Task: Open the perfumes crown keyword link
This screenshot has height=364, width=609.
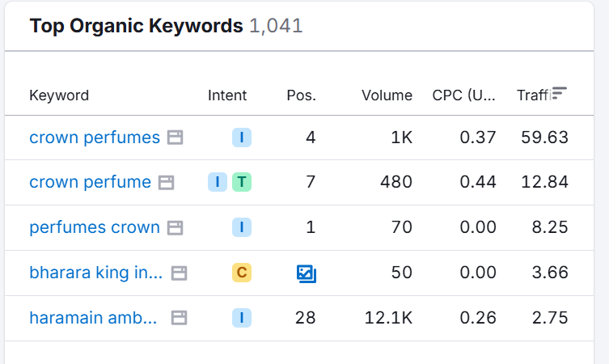Action: point(95,227)
